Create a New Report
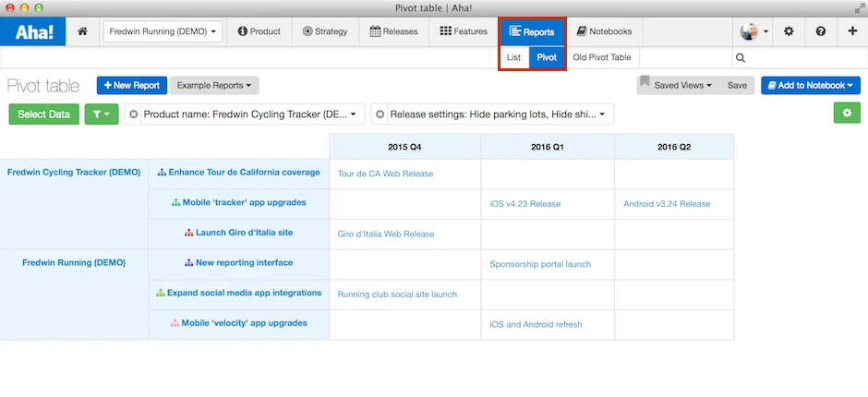The image size is (868, 397). tap(132, 85)
